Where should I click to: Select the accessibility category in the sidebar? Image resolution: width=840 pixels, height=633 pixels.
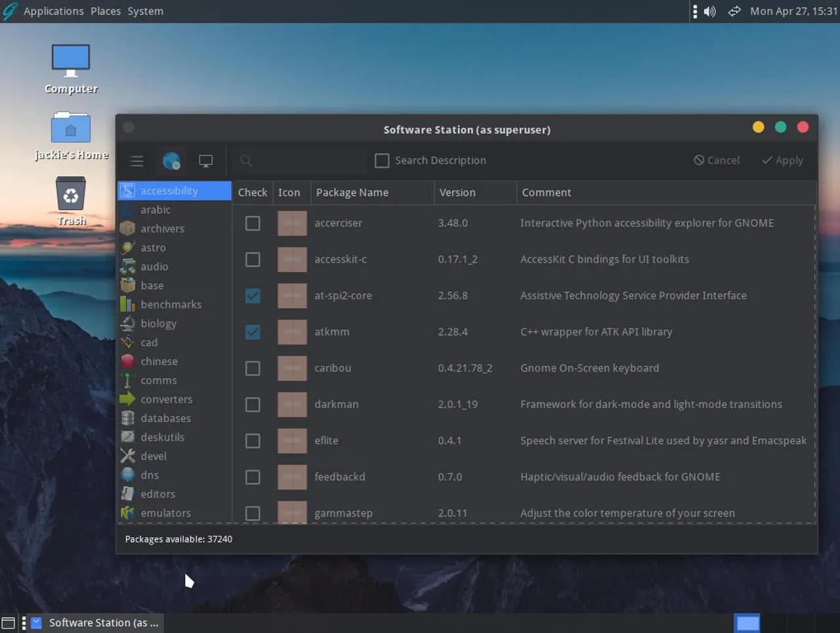point(175,190)
